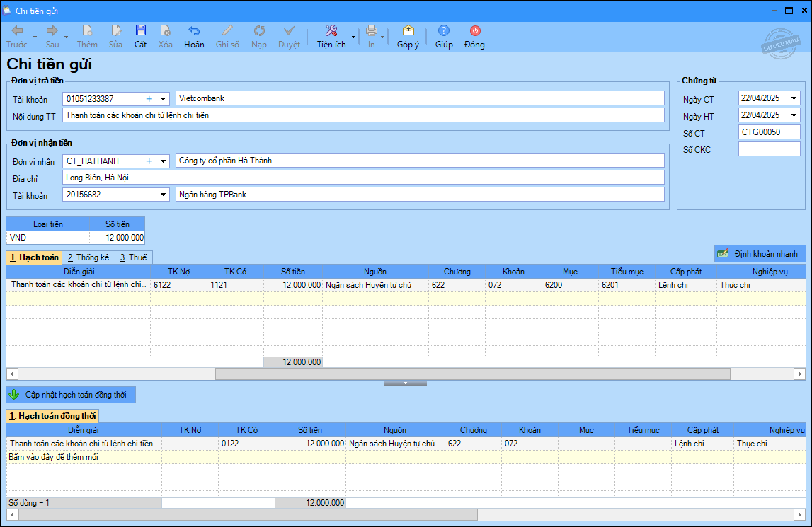Click the Vietcombank bank name field

[x=420, y=98]
